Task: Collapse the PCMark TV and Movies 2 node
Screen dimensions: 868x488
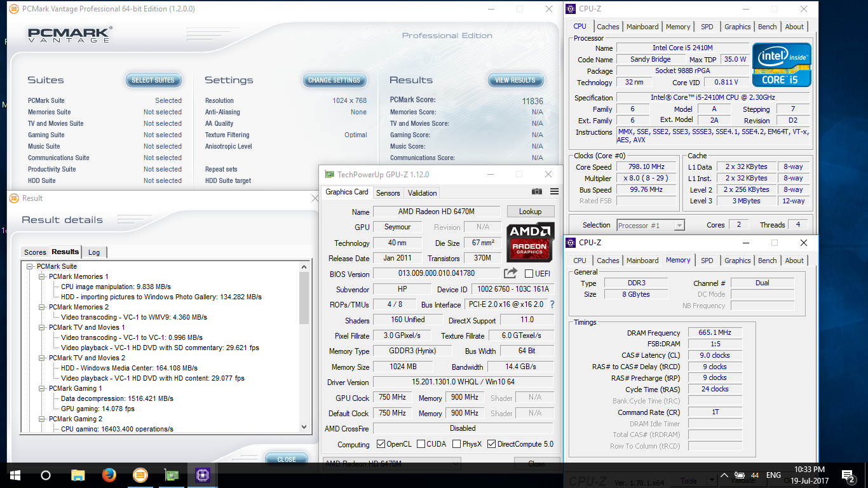Action: point(42,358)
